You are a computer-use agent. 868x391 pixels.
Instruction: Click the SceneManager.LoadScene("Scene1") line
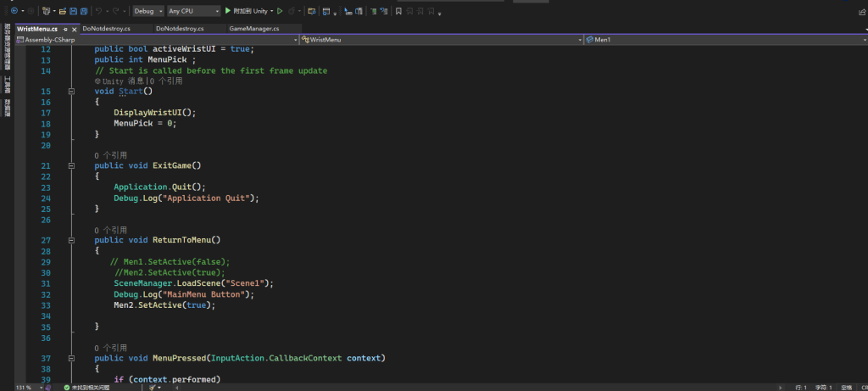click(194, 283)
